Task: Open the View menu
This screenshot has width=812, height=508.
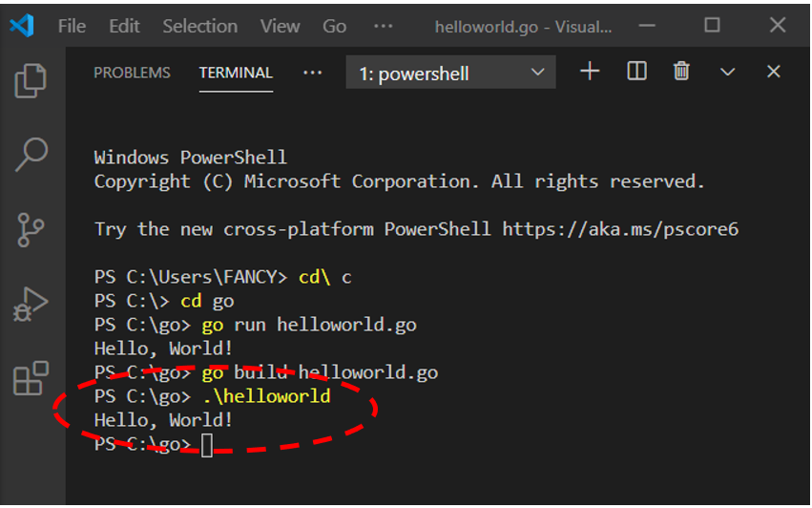Action: 280,26
